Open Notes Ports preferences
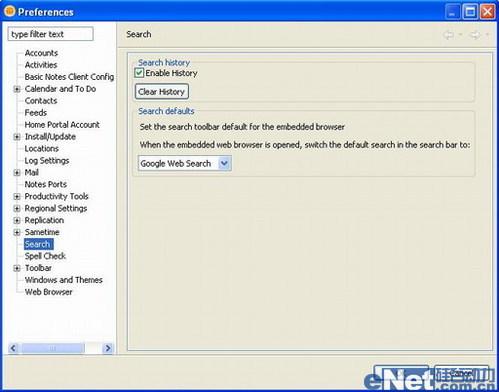The image size is (499, 392). tap(46, 184)
